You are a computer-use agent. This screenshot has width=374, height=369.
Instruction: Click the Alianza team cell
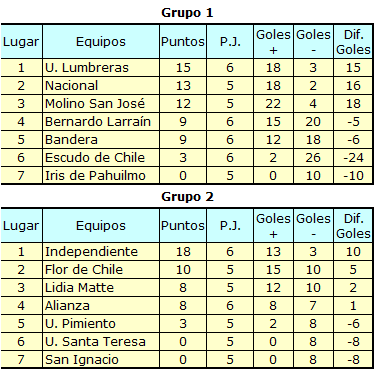click(101, 306)
